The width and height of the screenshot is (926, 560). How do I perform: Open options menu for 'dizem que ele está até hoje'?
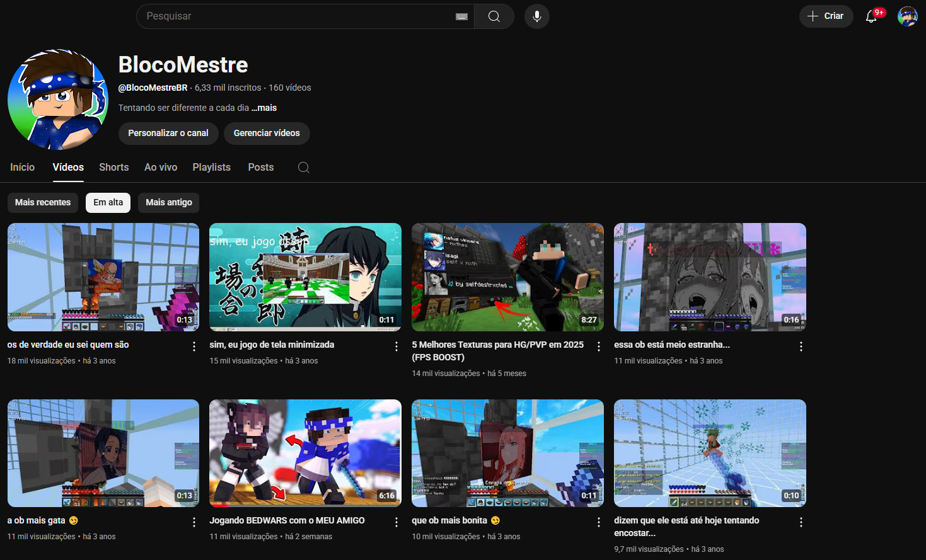point(801,522)
